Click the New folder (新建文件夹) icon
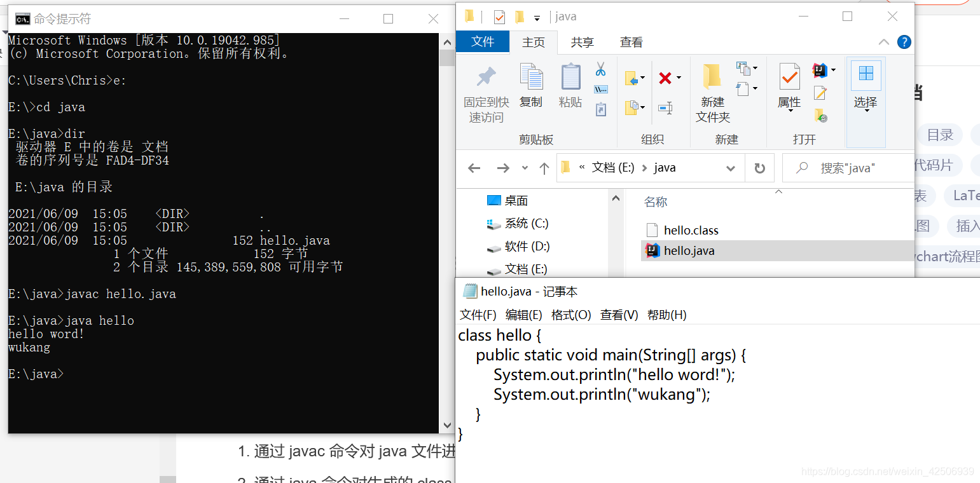 [712, 77]
